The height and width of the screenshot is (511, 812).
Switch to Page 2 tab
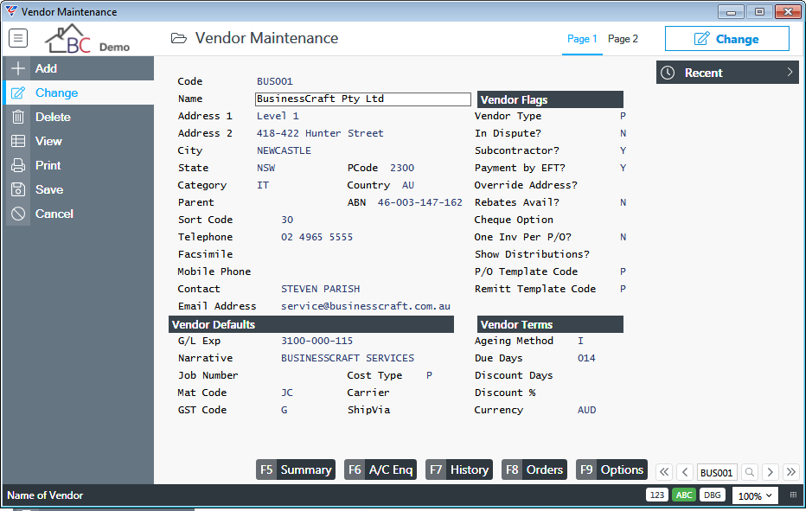pyautogui.click(x=623, y=39)
